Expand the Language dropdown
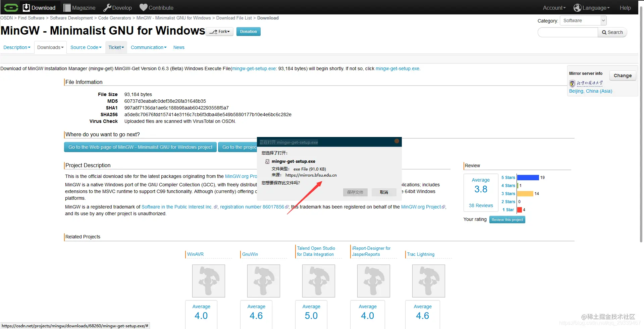Image resolution: width=644 pixels, height=329 pixels. (x=596, y=8)
